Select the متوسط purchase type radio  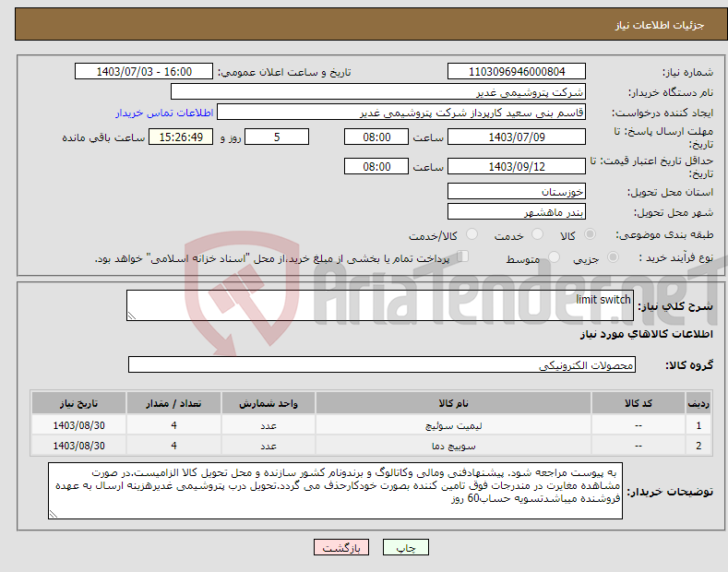[554, 257]
